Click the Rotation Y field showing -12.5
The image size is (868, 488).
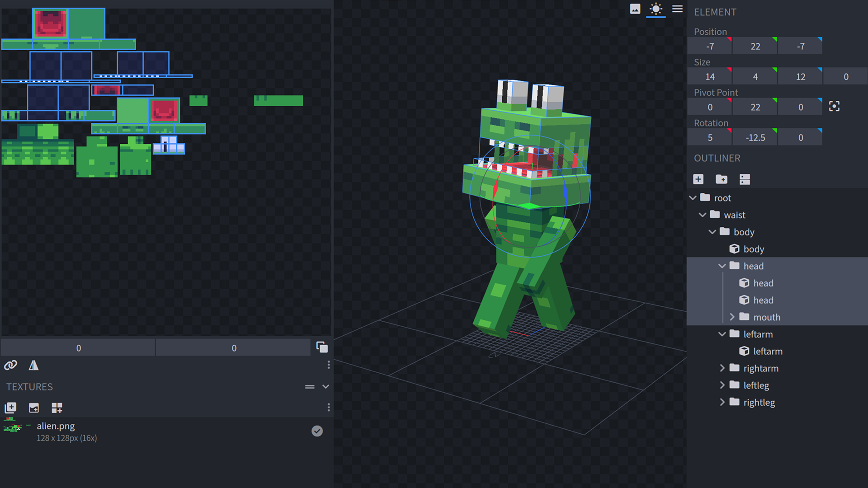pos(755,137)
